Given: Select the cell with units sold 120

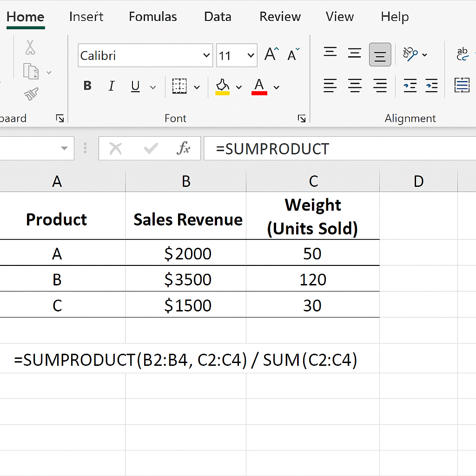Looking at the screenshot, I should 313,279.
